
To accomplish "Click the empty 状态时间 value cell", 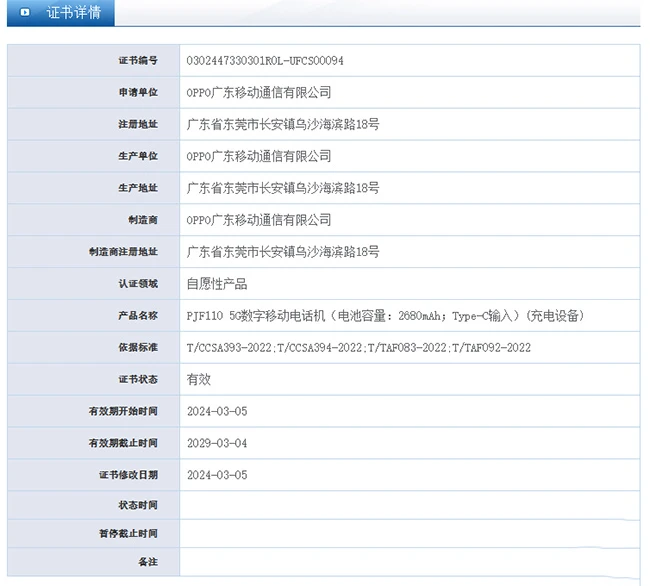I will point(410,505).
